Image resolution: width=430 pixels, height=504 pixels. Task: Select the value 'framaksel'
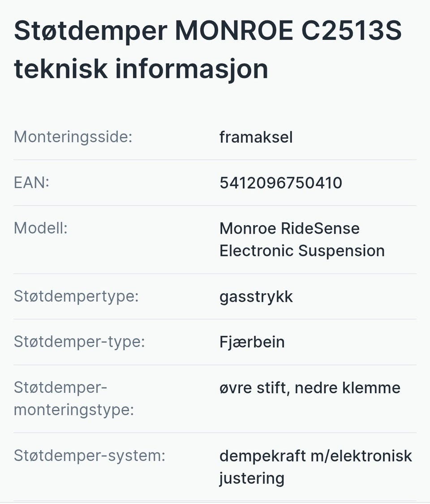[x=256, y=137]
